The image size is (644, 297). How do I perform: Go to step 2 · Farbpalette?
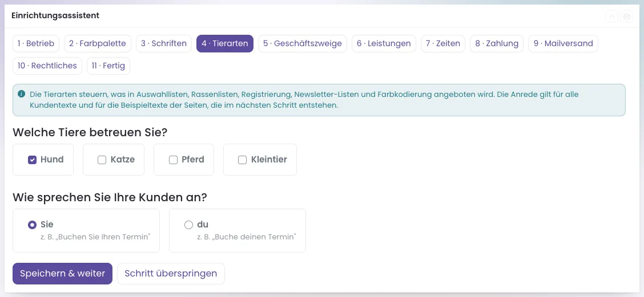click(x=98, y=43)
